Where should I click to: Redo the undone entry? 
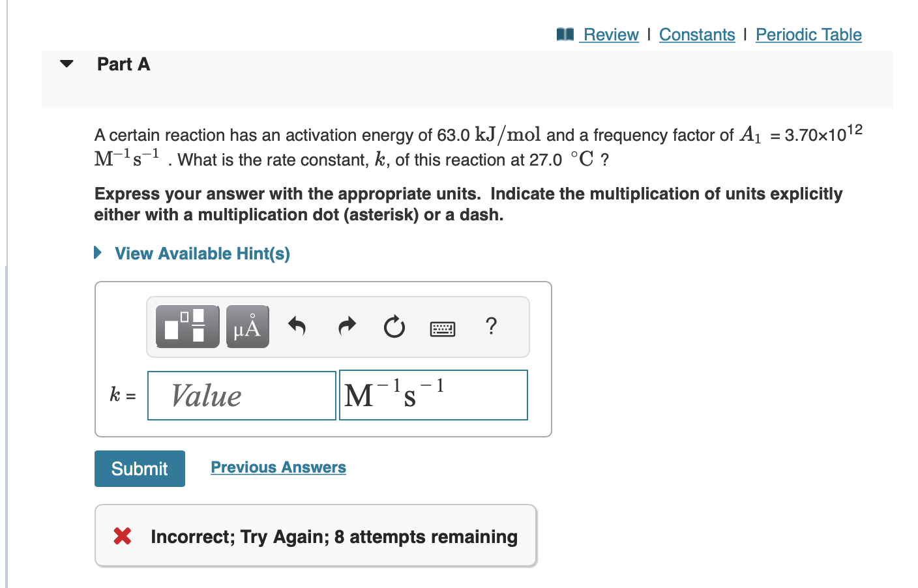[346, 327]
